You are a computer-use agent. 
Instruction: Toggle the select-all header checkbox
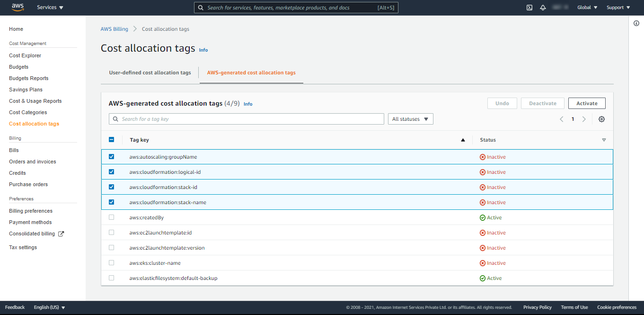click(112, 140)
